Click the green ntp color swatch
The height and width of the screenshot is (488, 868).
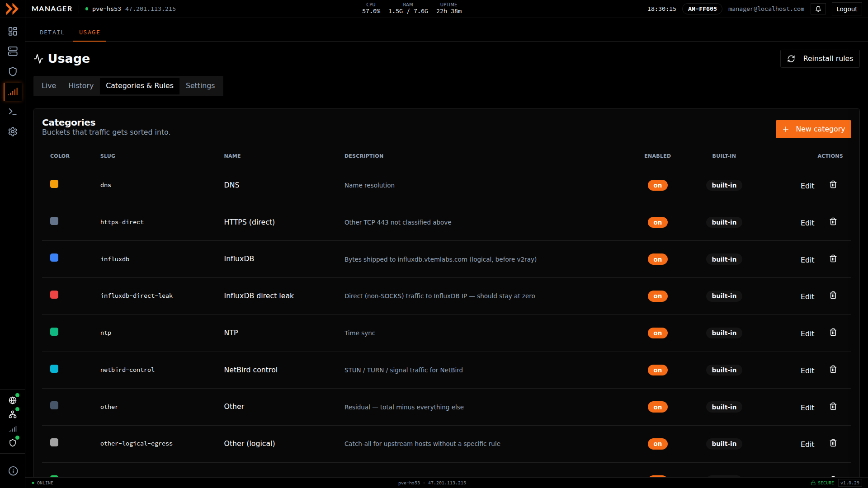coord(54,332)
